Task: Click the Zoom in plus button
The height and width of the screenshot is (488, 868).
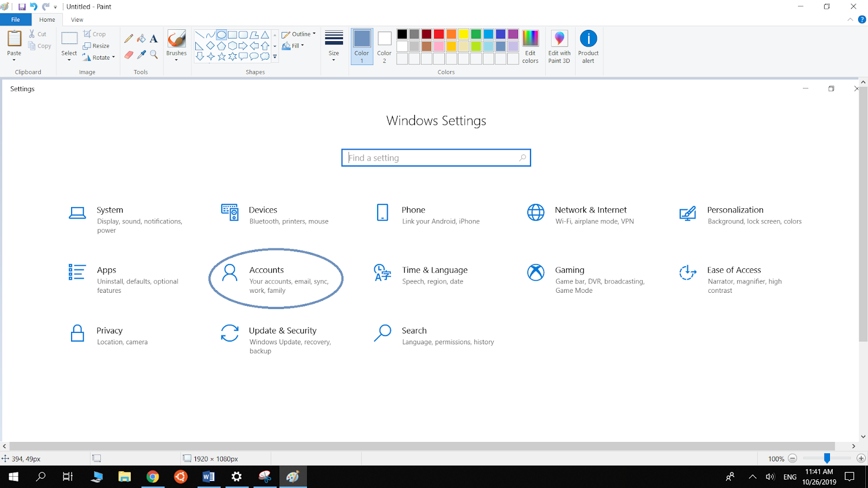Action: tap(861, 458)
